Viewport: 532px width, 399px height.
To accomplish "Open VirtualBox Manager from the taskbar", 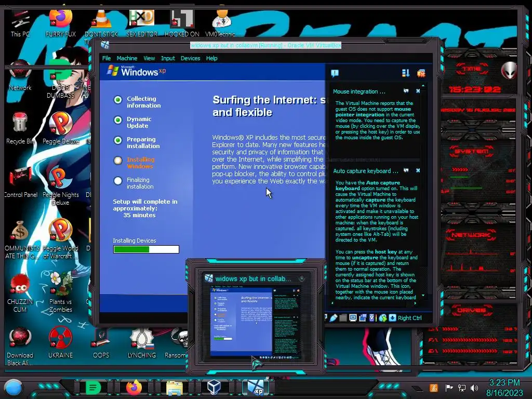I will (214, 387).
